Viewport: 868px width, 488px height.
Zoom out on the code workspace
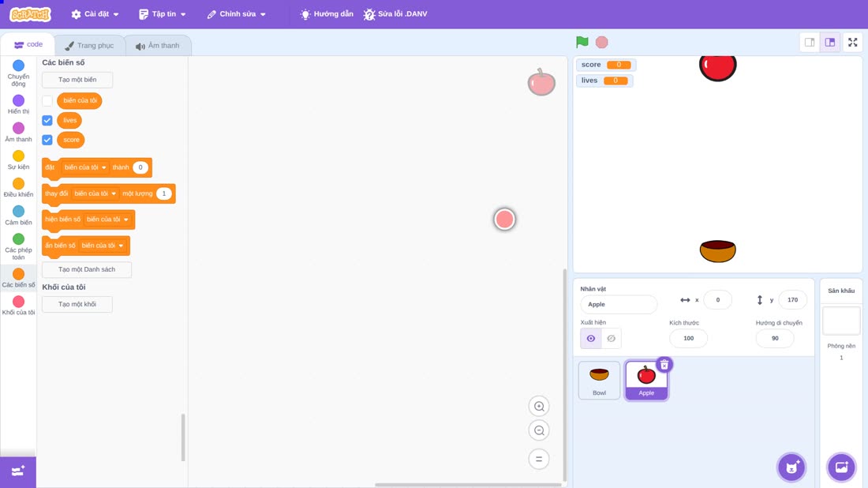pos(539,430)
